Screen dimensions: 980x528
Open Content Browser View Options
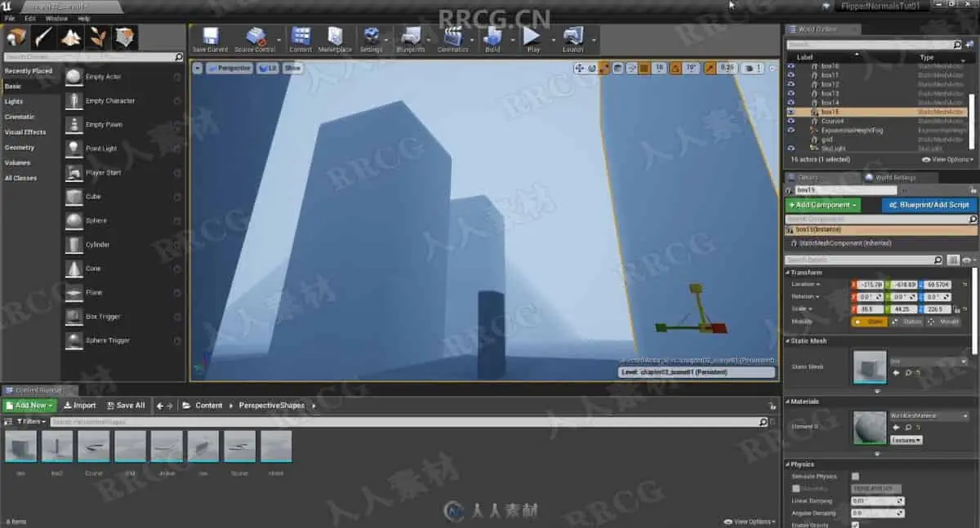[750, 521]
